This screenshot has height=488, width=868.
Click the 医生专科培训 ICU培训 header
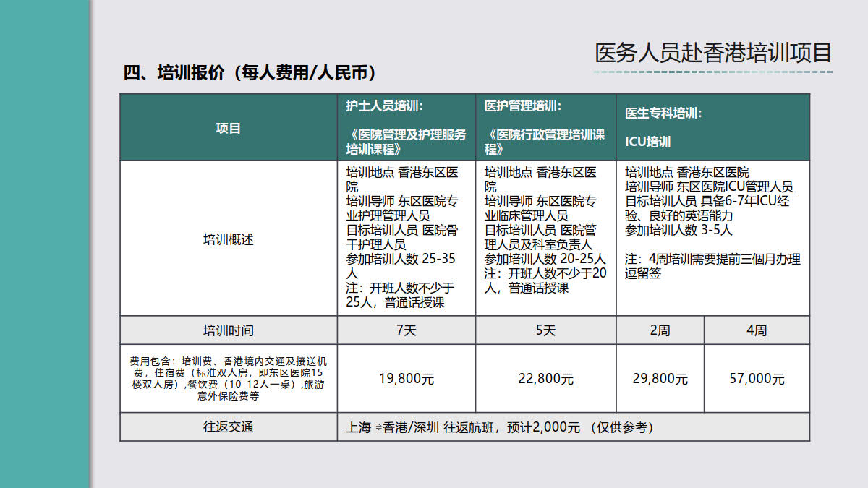(713, 128)
